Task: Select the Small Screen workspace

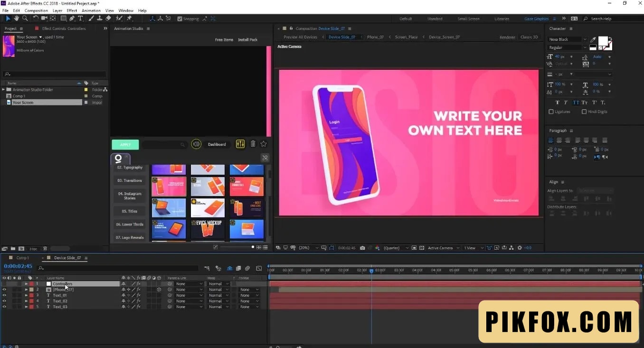Action: [468, 19]
